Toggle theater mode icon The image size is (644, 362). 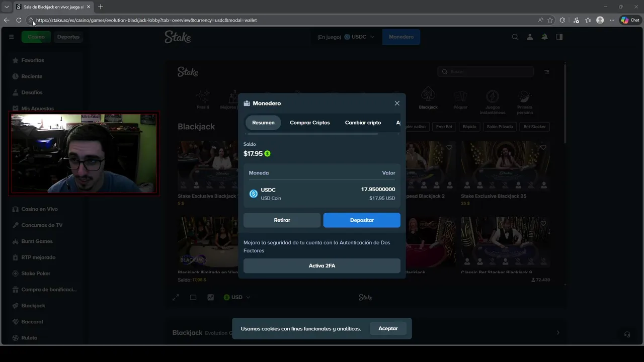click(x=193, y=297)
